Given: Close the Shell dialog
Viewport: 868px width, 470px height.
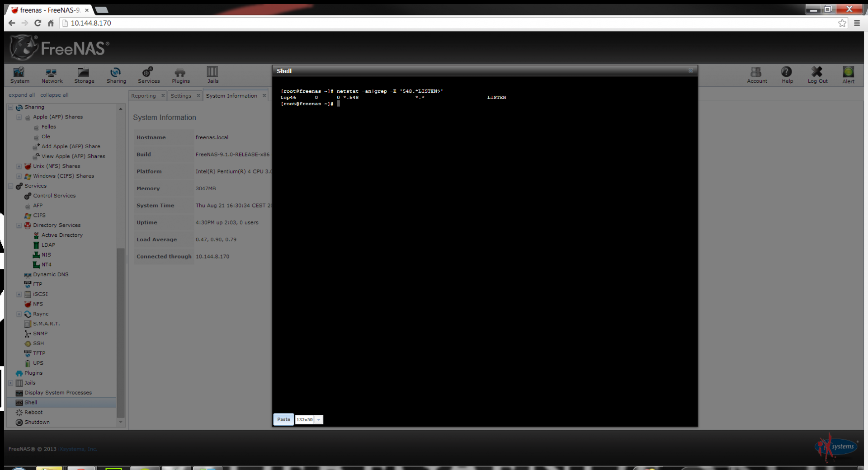Looking at the screenshot, I should tap(691, 70).
